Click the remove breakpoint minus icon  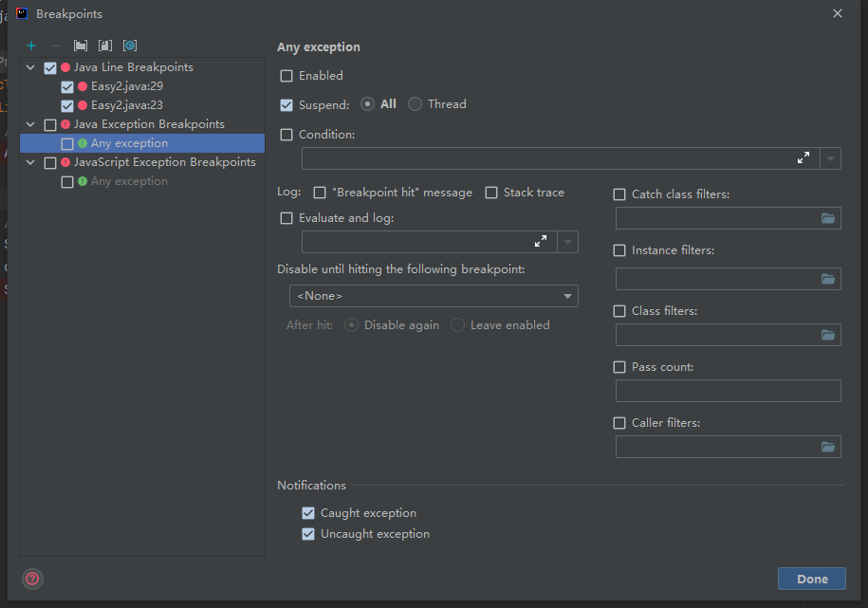point(55,46)
